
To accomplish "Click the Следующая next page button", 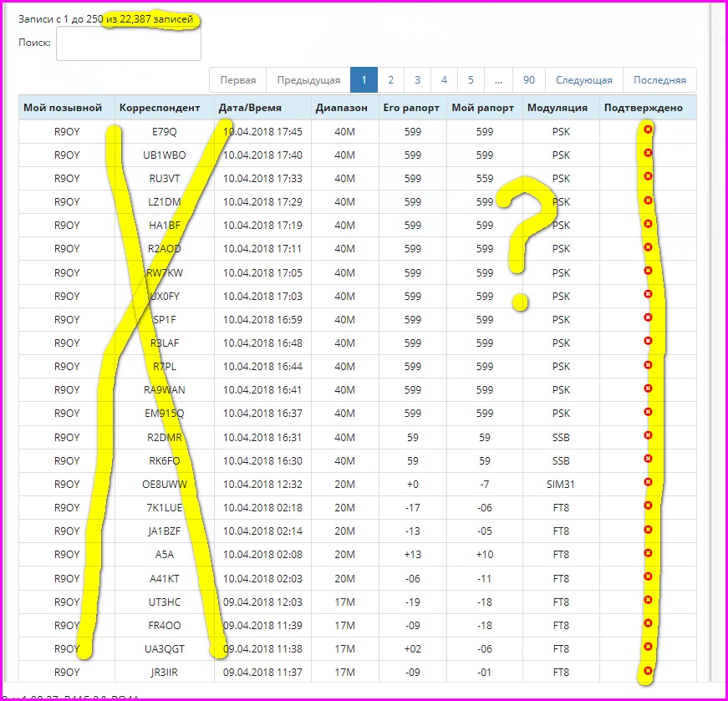I will point(584,80).
